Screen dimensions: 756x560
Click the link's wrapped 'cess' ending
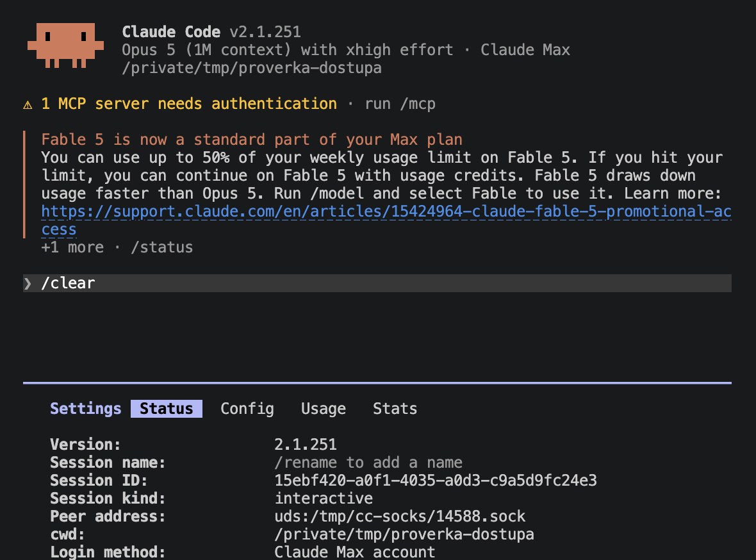tap(59, 229)
